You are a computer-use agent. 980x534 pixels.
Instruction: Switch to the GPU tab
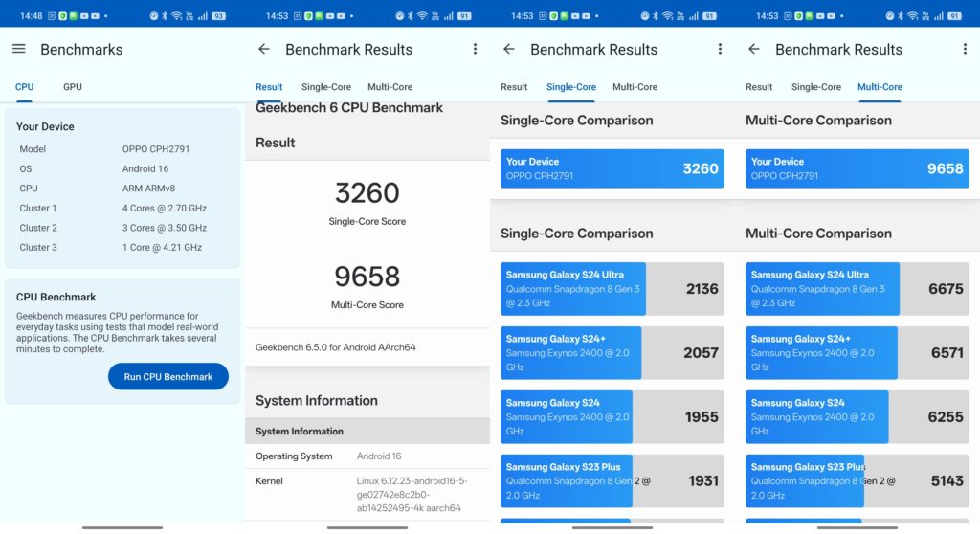[x=73, y=87]
